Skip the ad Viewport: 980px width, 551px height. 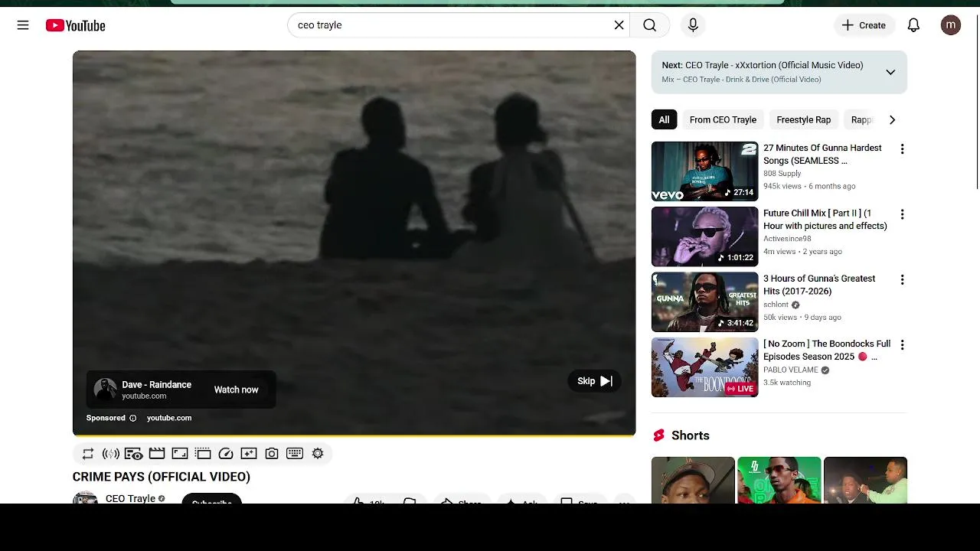click(595, 381)
